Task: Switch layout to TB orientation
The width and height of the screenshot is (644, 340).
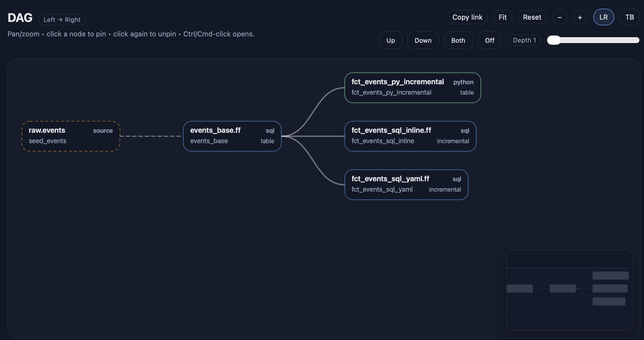Action: tap(629, 17)
